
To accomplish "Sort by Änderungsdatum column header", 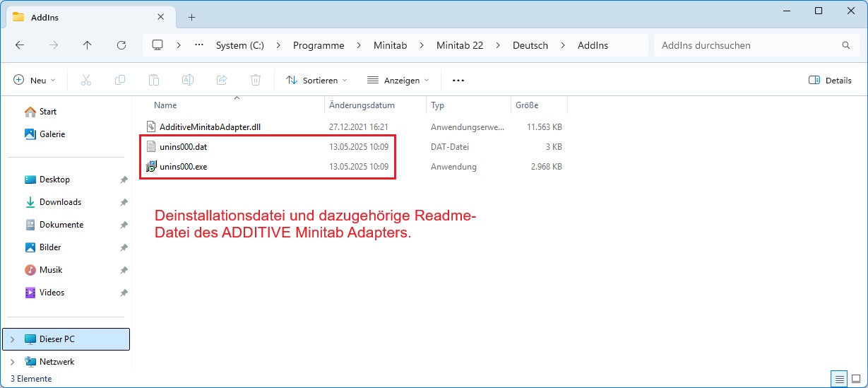I will pyautogui.click(x=362, y=105).
